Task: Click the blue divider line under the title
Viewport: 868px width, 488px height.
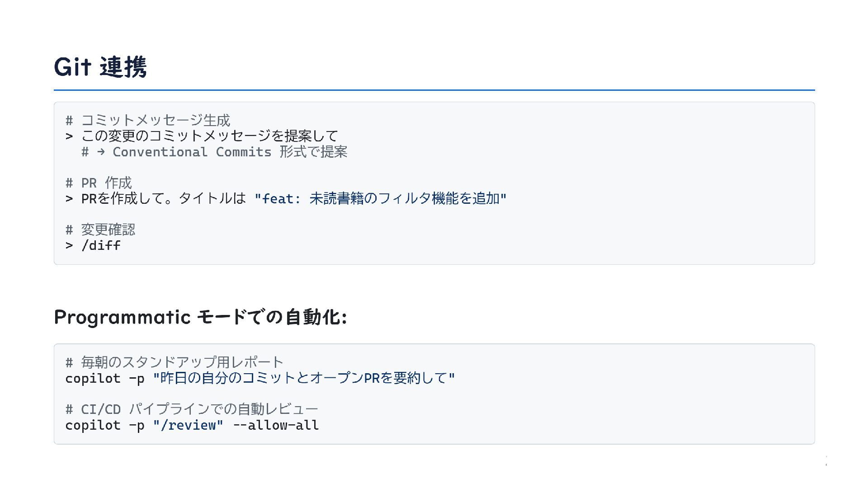Action: pyautogui.click(x=434, y=90)
